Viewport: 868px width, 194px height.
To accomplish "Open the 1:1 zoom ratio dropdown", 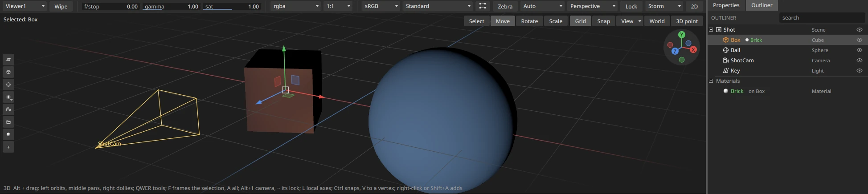I will click(x=338, y=6).
